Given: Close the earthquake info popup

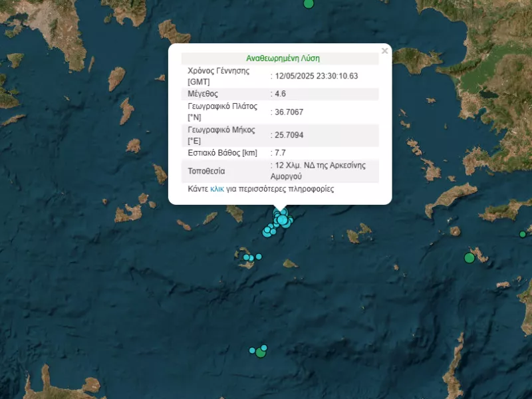Looking at the screenshot, I should pyautogui.click(x=384, y=51).
